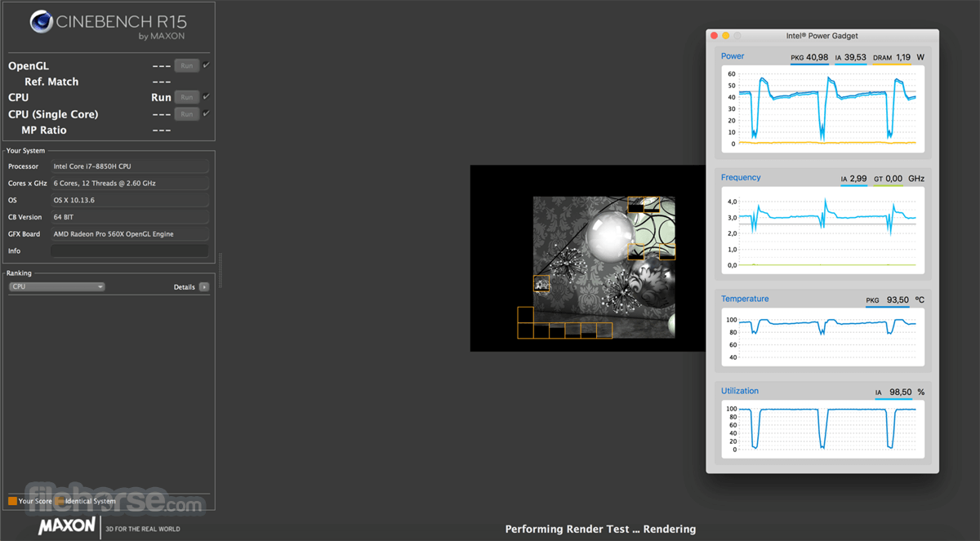Click the Power section heading in Power Gadget
The image size is (980, 541).
tap(733, 56)
